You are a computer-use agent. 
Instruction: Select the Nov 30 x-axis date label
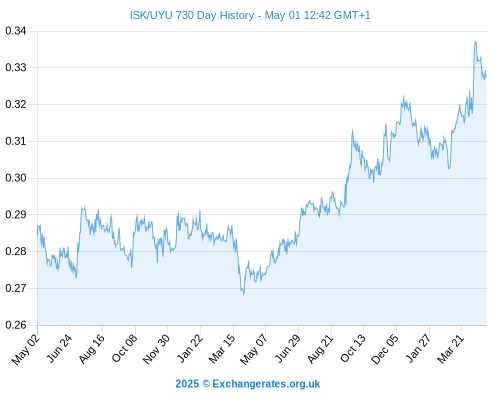point(156,349)
